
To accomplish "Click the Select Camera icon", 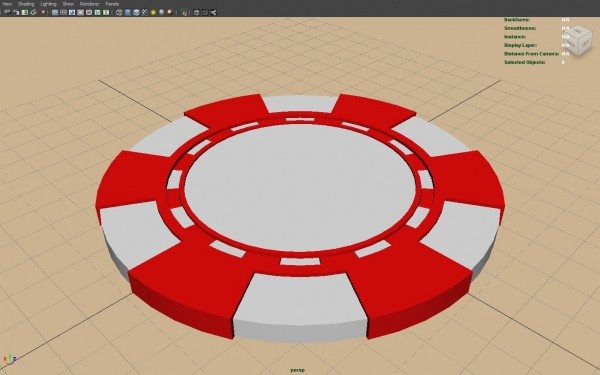I will 7,12.
